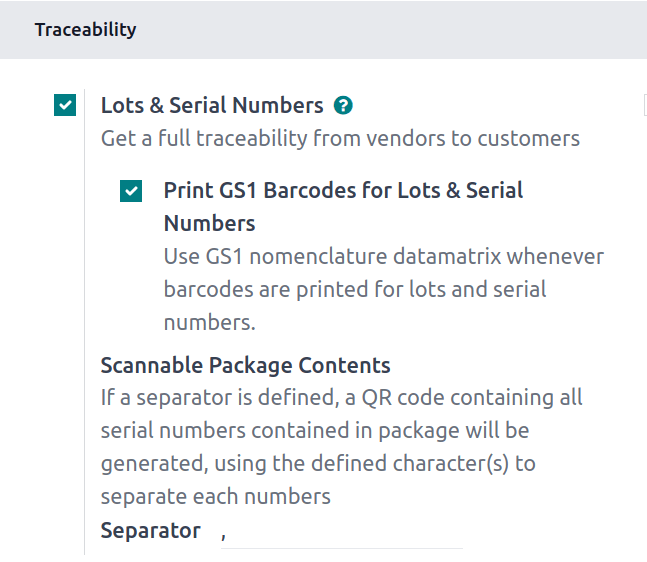Click the comma value in Separator field
Image resolution: width=647 pixels, height=562 pixels.
[x=224, y=535]
